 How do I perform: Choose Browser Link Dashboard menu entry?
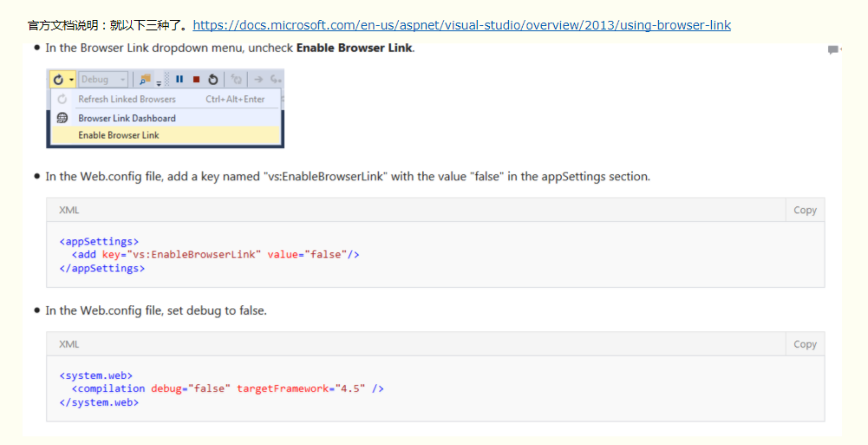(127, 118)
